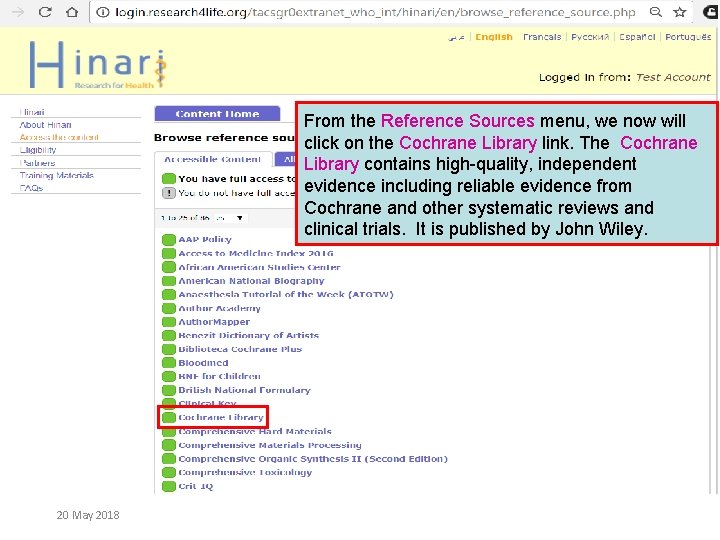View site information icon in address bar
The width and height of the screenshot is (720, 540).
pos(103,12)
